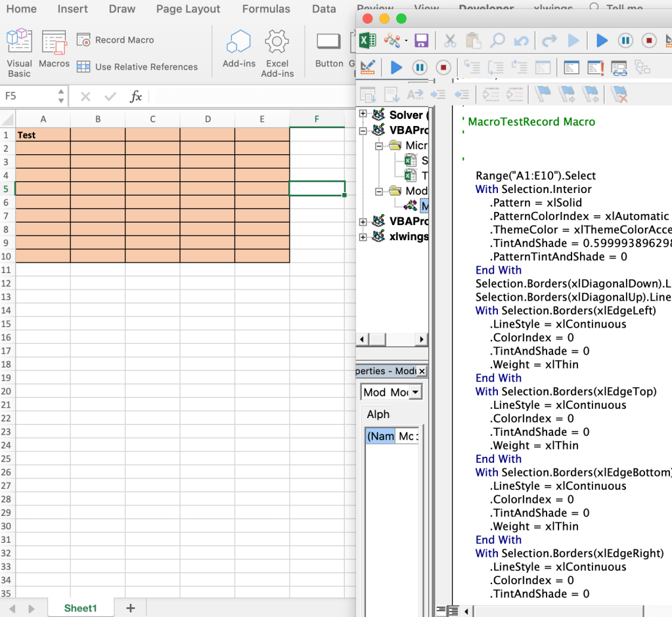The image size is (672, 617).
Task: Toggle Use Relative References
Action: [137, 67]
